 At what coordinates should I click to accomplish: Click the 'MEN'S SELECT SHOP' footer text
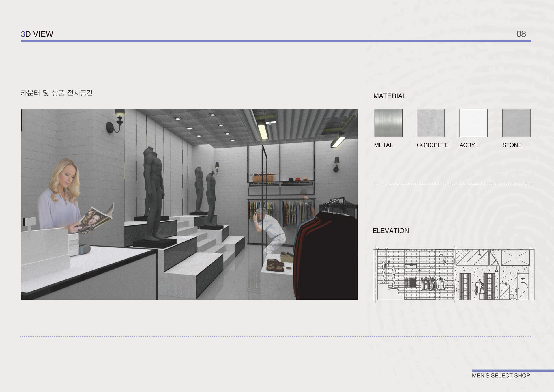(501, 375)
